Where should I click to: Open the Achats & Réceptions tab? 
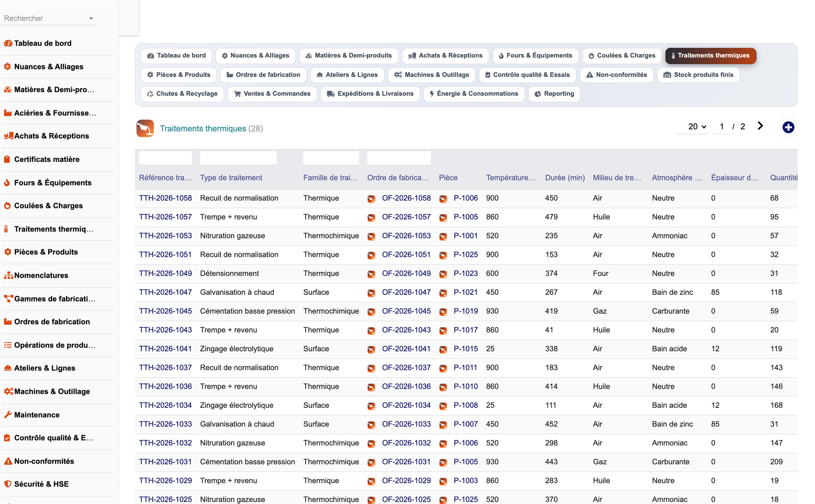446,55
